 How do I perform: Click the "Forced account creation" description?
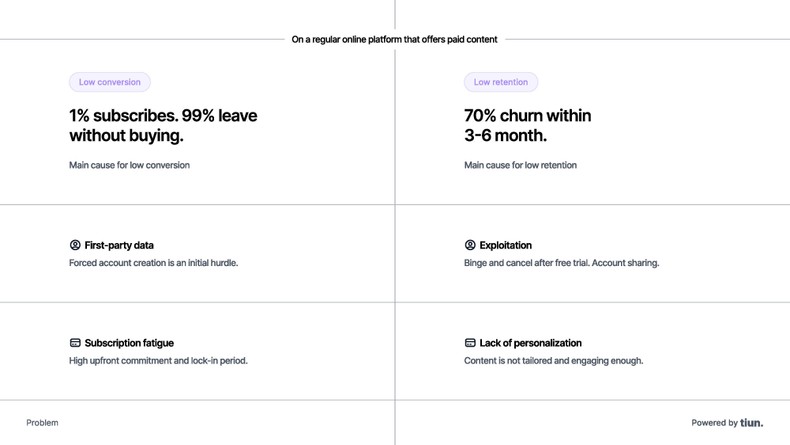[x=153, y=263]
